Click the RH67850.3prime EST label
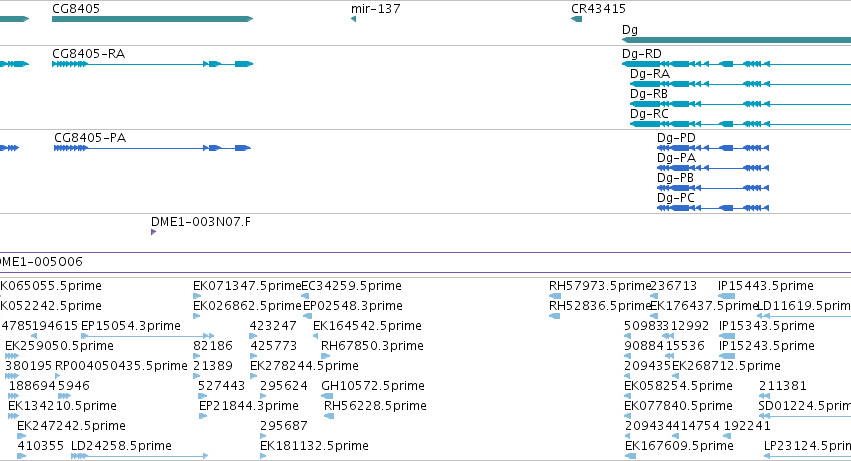The width and height of the screenshot is (851, 461). tap(372, 346)
